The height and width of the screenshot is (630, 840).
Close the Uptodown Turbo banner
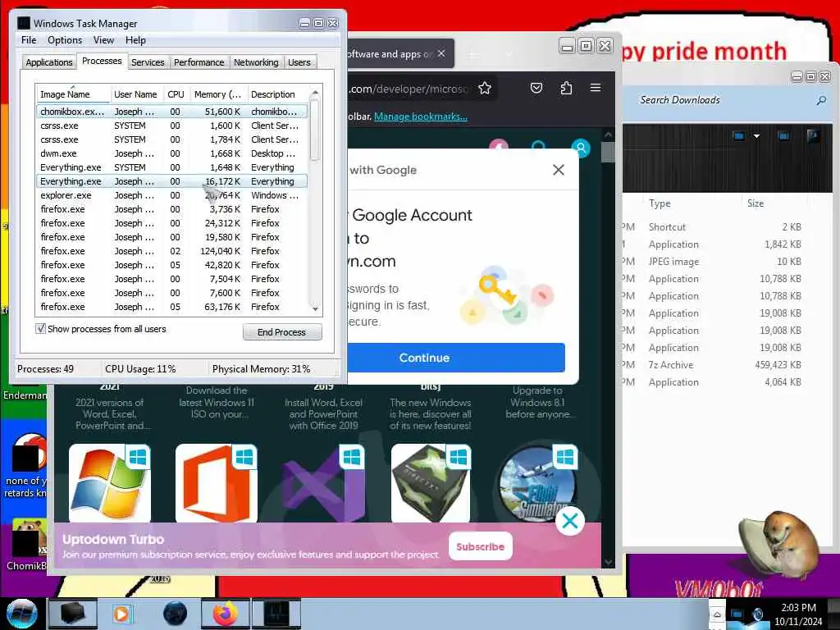570,520
